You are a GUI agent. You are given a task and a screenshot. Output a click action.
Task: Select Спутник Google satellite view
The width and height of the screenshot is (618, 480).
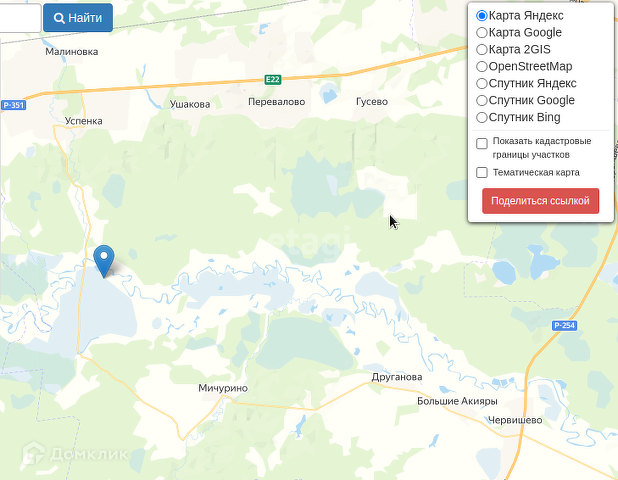point(482,100)
